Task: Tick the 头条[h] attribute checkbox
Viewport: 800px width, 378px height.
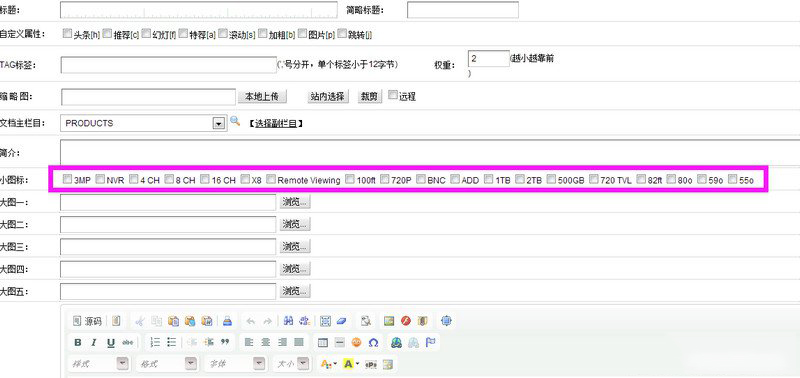Action: point(67,34)
